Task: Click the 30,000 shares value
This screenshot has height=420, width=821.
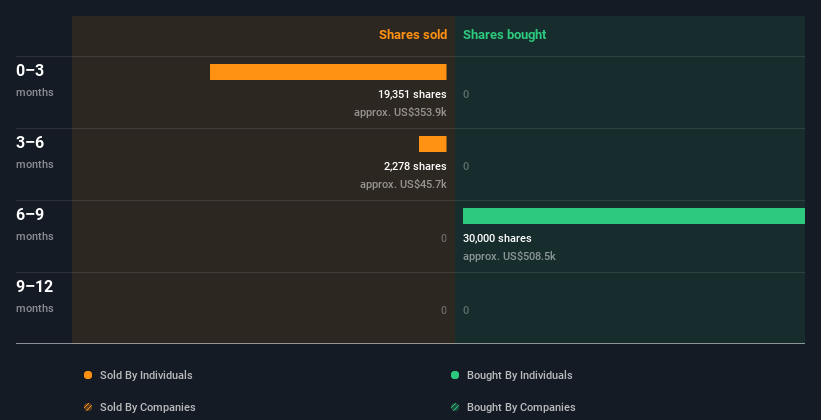Action: (497, 238)
